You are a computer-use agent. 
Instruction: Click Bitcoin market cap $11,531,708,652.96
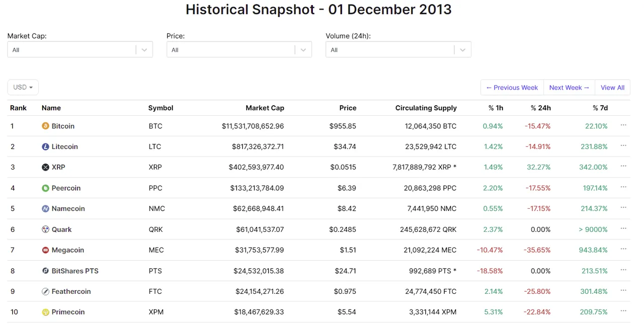253,126
